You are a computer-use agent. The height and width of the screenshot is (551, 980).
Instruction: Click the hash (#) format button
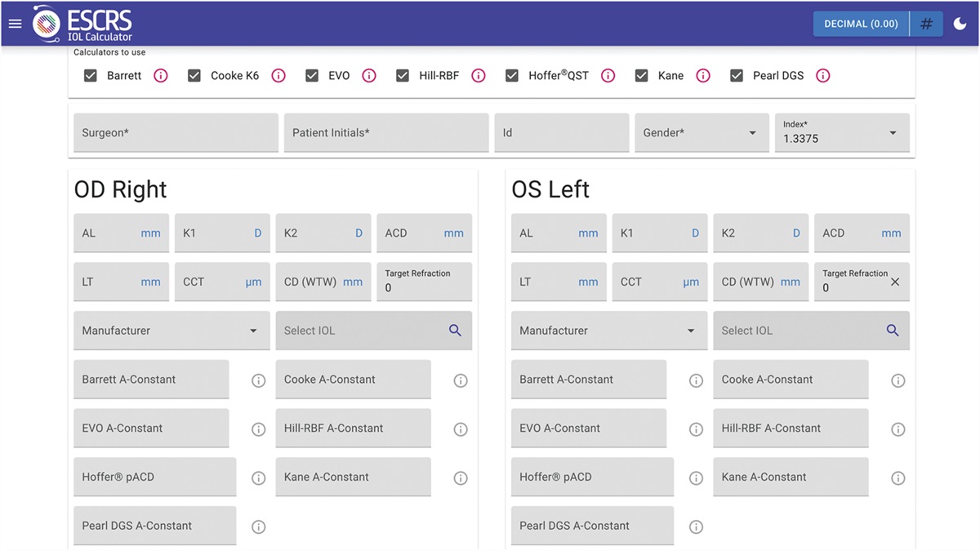[926, 24]
